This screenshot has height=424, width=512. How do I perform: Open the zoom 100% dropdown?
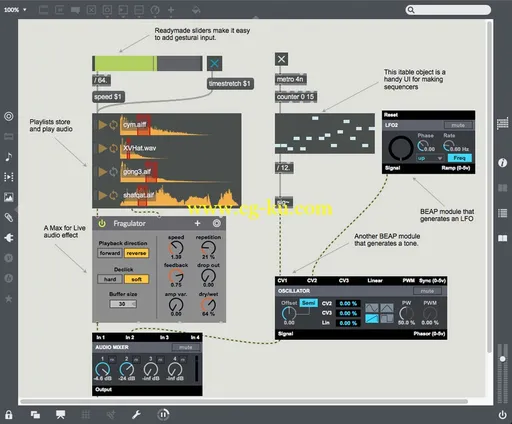point(15,10)
